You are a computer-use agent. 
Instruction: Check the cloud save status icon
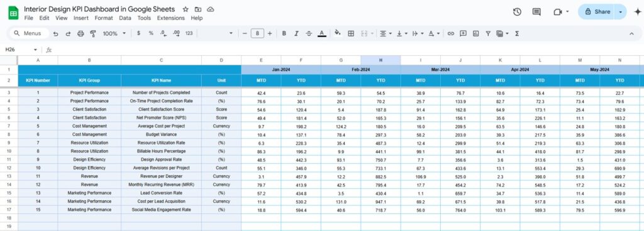tap(210, 9)
